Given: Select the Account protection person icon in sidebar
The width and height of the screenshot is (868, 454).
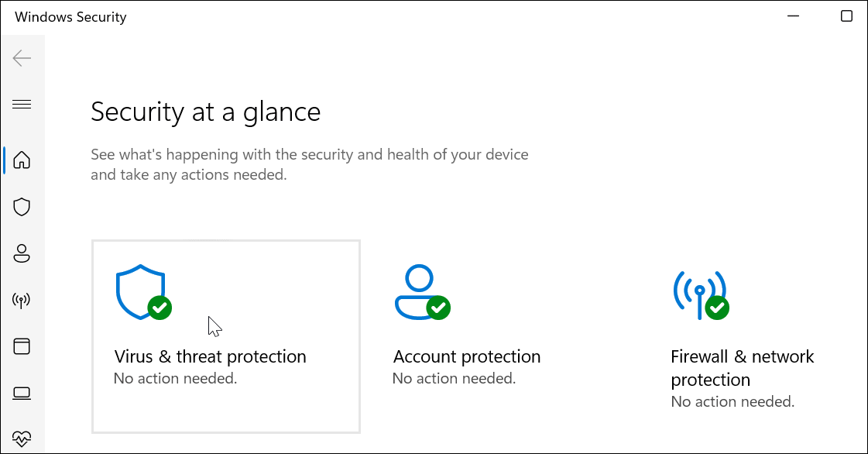Looking at the screenshot, I should click(22, 253).
